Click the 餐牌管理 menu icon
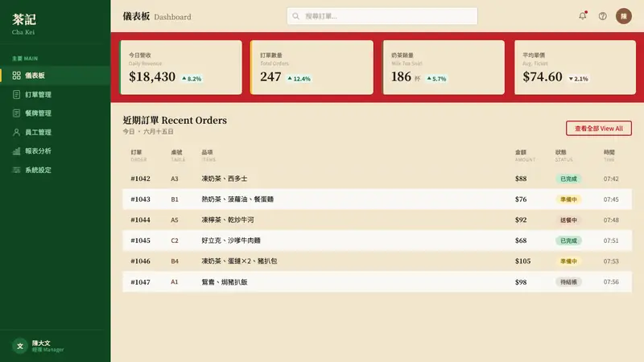The image size is (644, 362). [16, 113]
